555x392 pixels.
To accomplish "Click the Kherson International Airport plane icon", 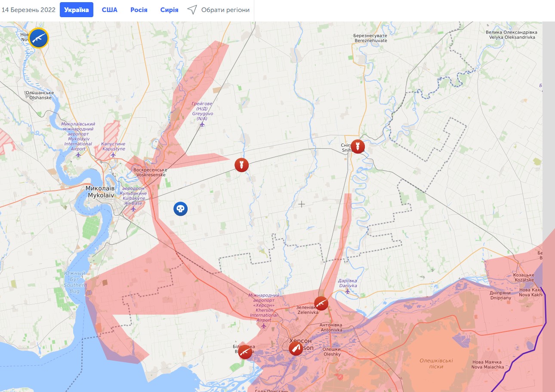I will pyautogui.click(x=264, y=326).
